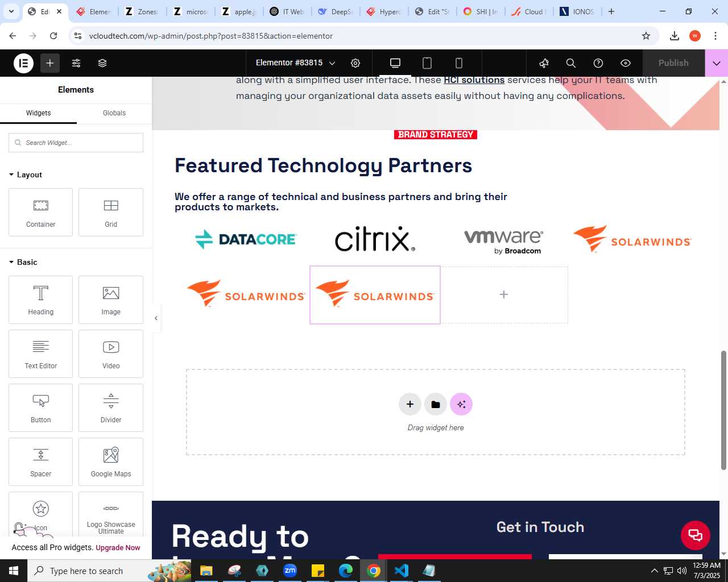Click the AI build sparkle button
The image size is (728, 582).
[461, 404]
